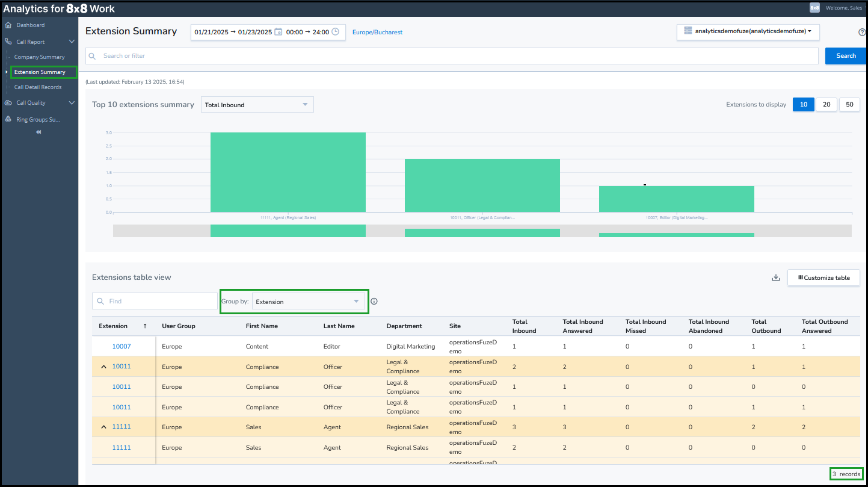
Task: Collapse the 10011 extension row group
Action: 103,367
